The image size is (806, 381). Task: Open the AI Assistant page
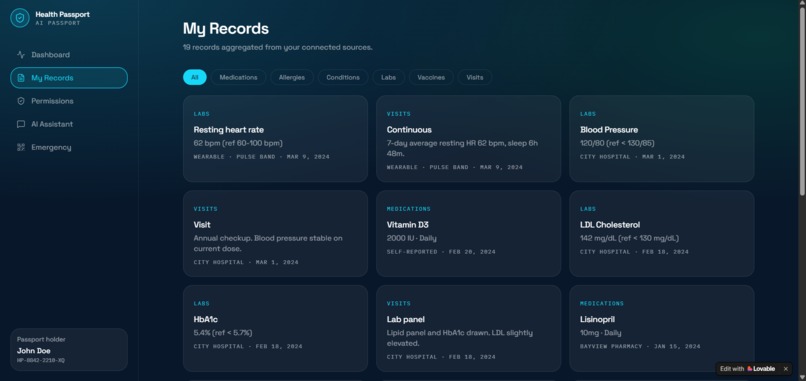click(69, 124)
